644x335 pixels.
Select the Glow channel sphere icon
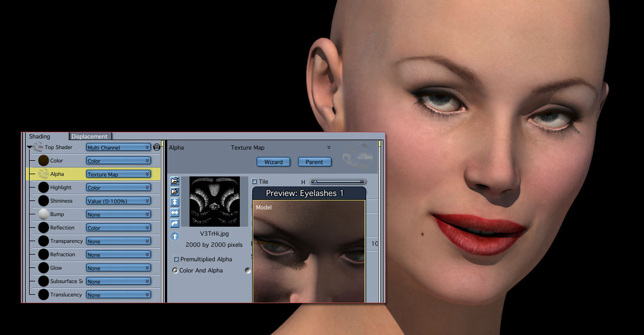click(x=44, y=268)
